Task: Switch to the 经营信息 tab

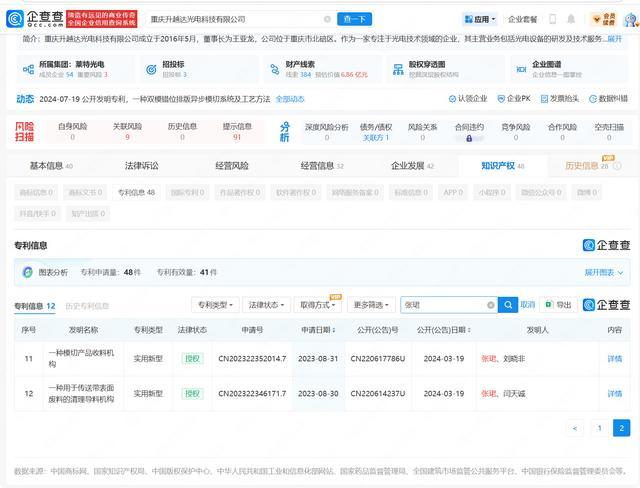Action: [x=322, y=166]
